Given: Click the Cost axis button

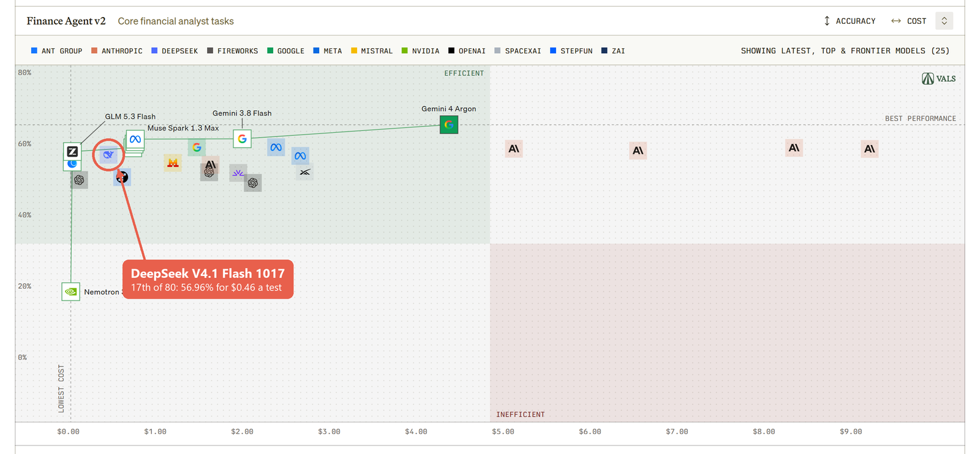Looking at the screenshot, I should click(908, 21).
